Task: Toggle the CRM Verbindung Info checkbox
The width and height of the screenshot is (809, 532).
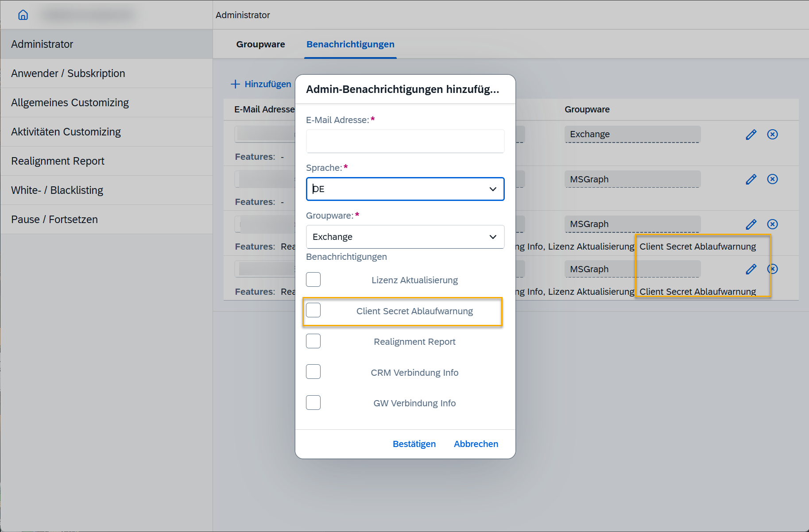Action: 313,372
